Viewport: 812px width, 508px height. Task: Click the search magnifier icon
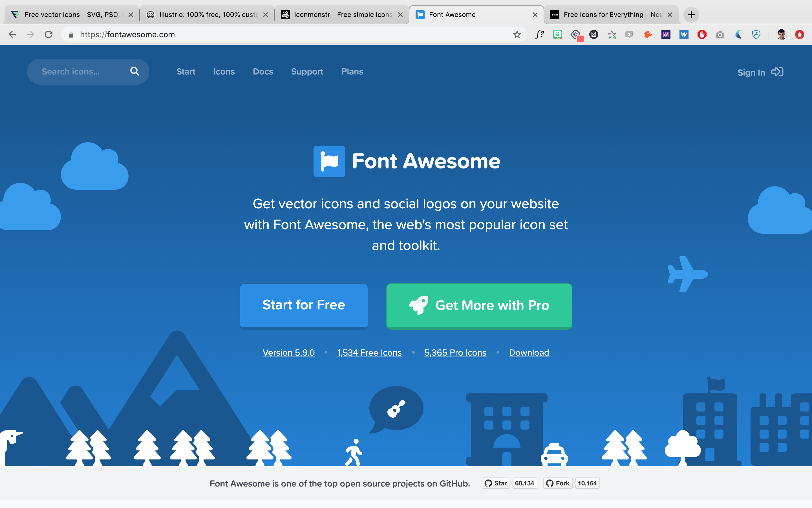134,71
